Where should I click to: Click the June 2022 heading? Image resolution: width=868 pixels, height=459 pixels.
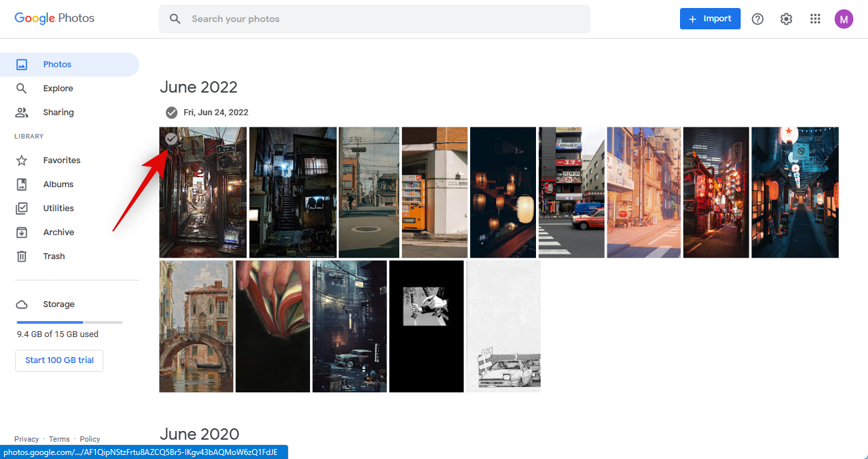coord(199,87)
